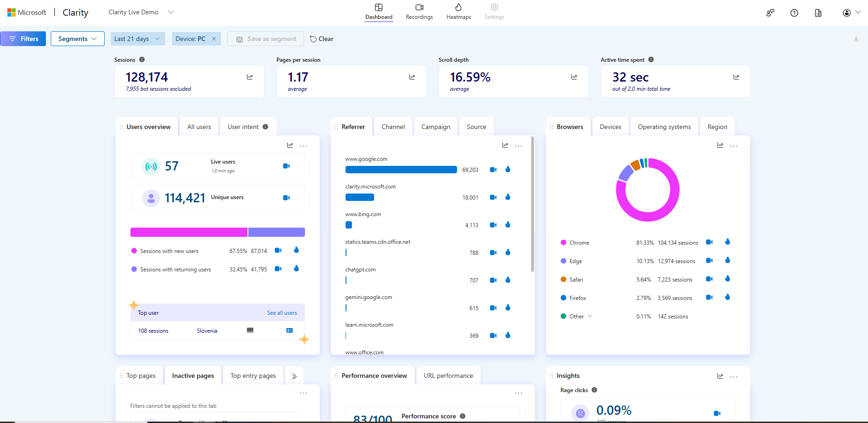
Task: Send feedback via the speech bubble icon
Action: (x=770, y=13)
